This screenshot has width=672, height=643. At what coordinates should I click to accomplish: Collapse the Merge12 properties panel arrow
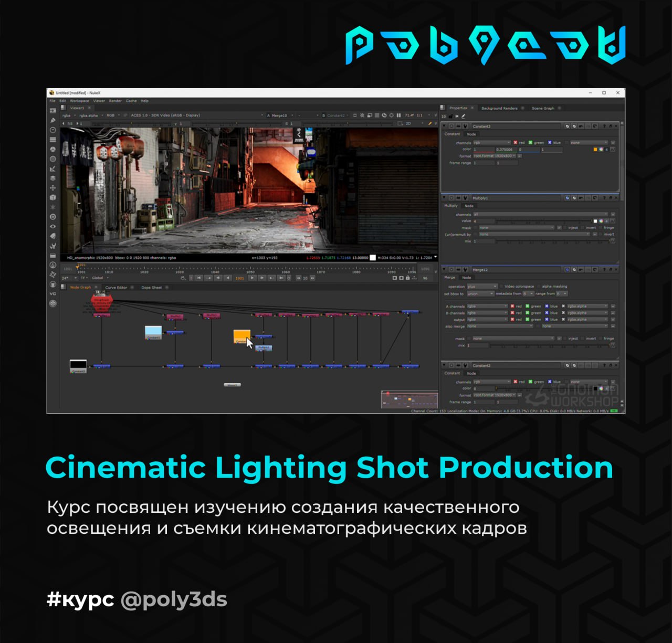point(445,269)
